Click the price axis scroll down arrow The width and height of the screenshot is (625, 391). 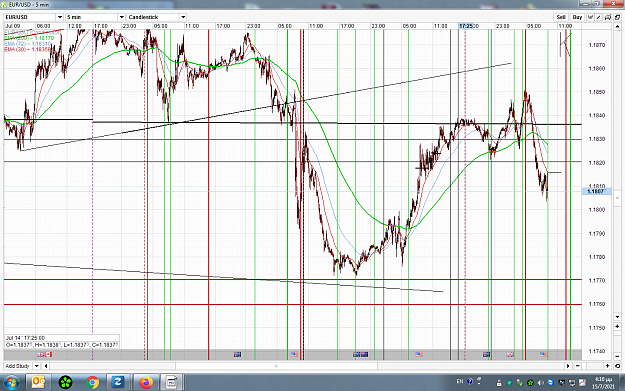click(617, 317)
